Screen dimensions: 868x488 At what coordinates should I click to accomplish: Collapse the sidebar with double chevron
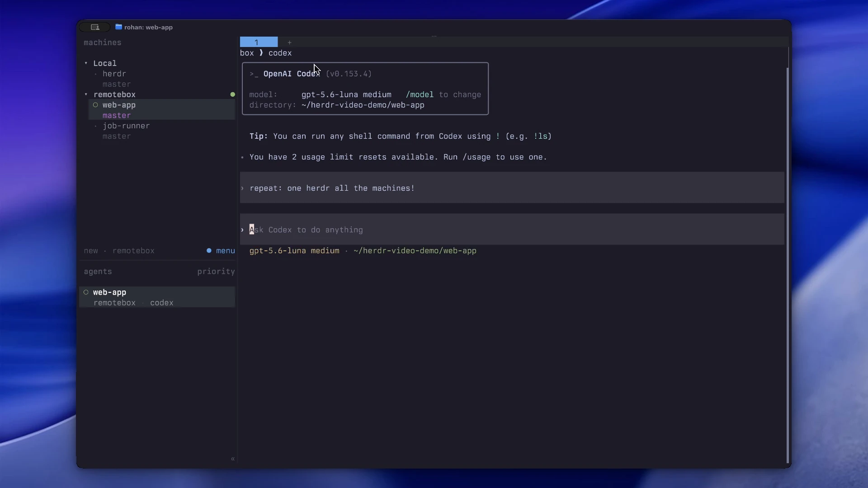tap(233, 459)
